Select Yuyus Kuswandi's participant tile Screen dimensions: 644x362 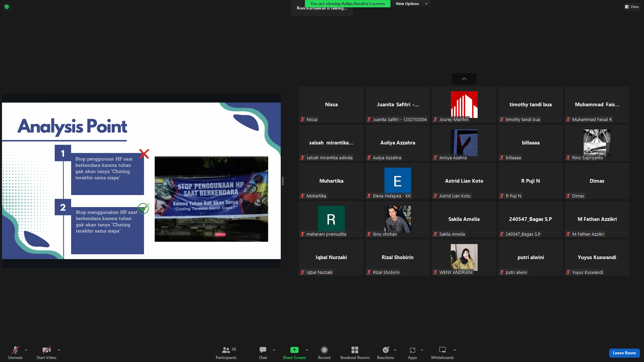tap(597, 257)
